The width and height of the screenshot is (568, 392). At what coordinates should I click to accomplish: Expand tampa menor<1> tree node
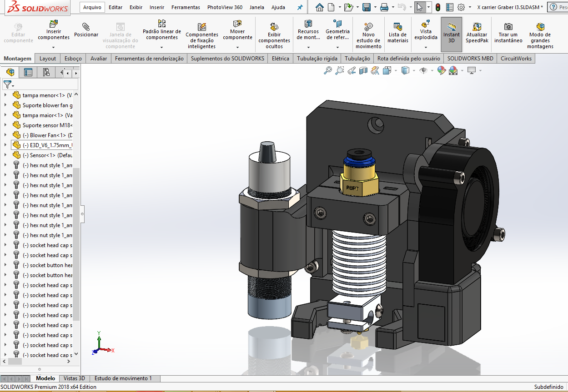pos(5,95)
